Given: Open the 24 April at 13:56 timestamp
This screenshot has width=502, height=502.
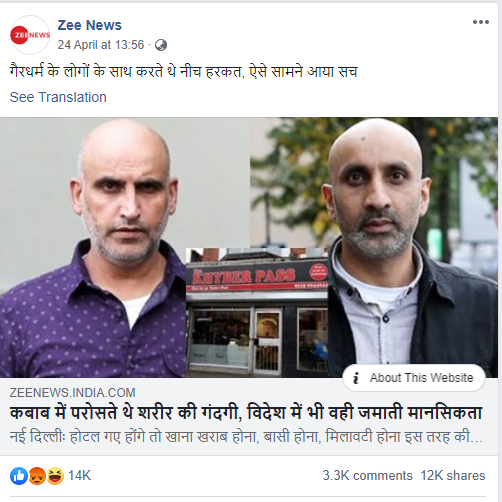Looking at the screenshot, I should tap(101, 45).
